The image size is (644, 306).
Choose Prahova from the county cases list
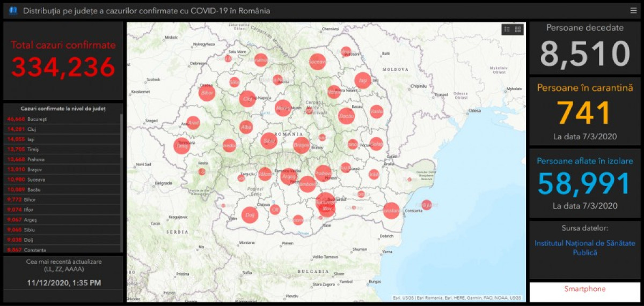[62, 159]
